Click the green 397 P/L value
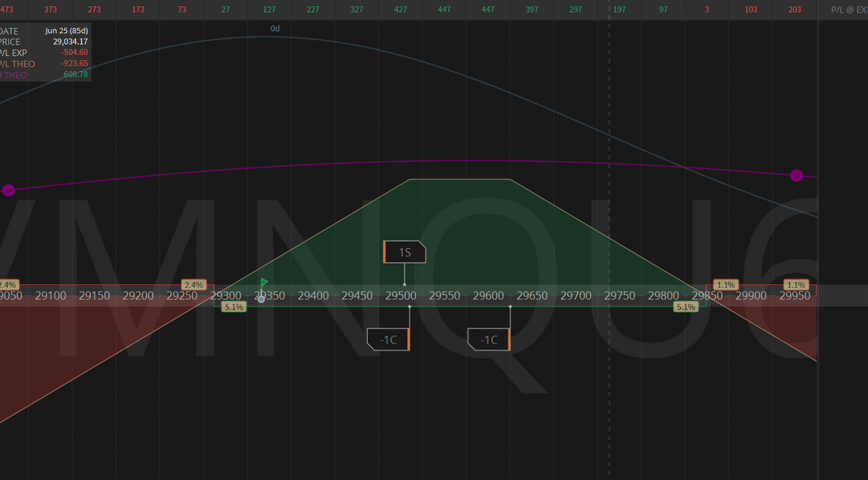Screen dimensions: 868x480 532,9
